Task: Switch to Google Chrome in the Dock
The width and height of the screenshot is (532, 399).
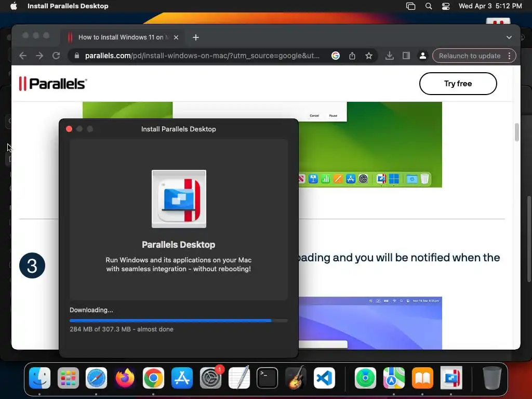Action: coord(153,378)
